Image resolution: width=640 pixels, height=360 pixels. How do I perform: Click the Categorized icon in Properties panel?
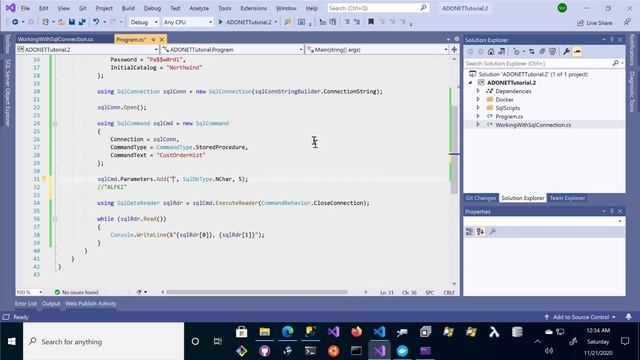coord(469,232)
